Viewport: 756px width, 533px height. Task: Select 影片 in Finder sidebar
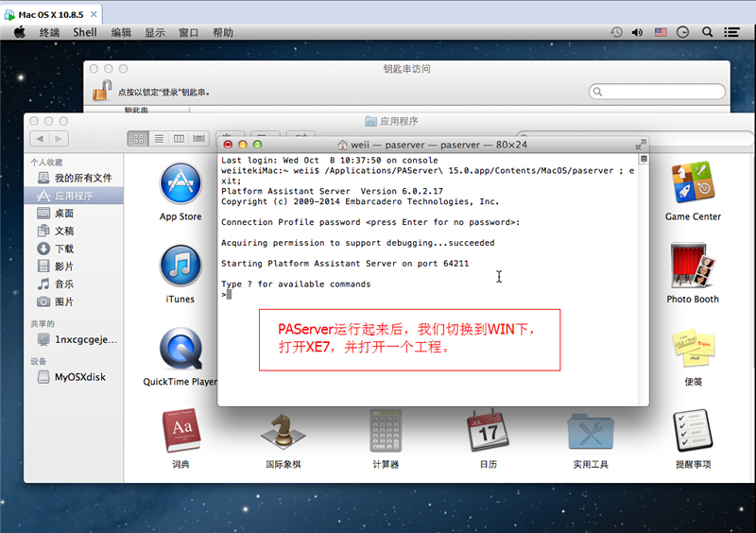(74, 266)
